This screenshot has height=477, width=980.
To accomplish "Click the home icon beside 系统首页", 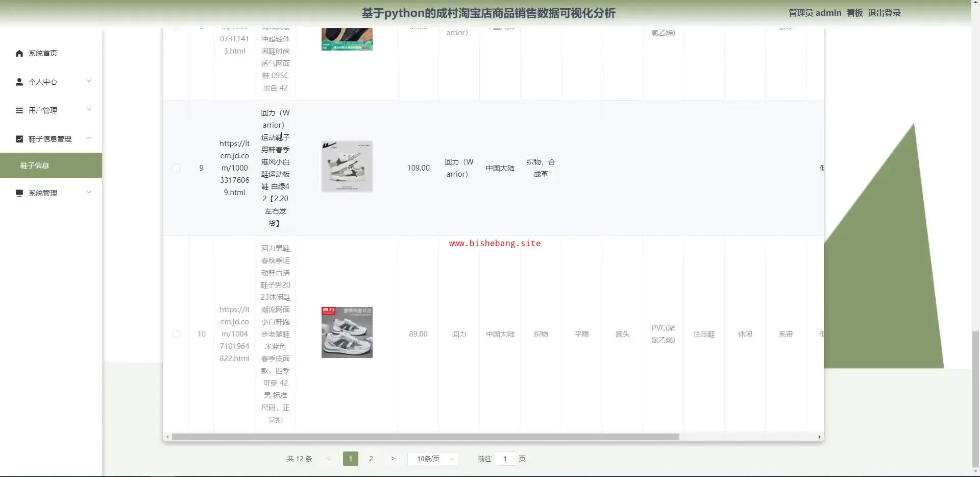I will point(19,53).
